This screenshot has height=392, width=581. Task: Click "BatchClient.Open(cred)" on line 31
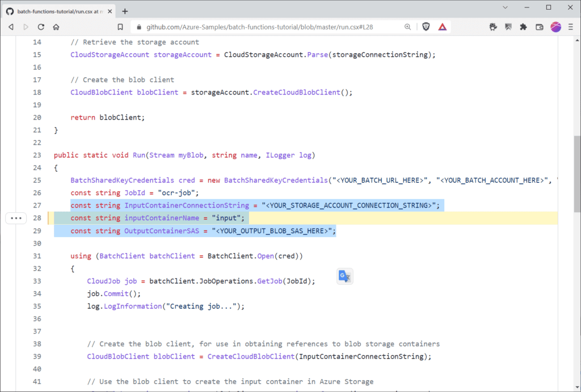(x=253, y=256)
